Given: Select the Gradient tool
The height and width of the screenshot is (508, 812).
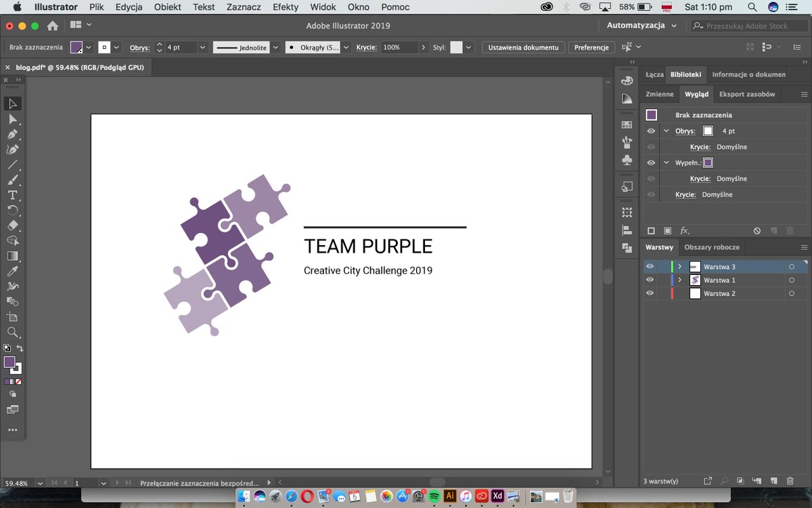Looking at the screenshot, I should [x=12, y=256].
